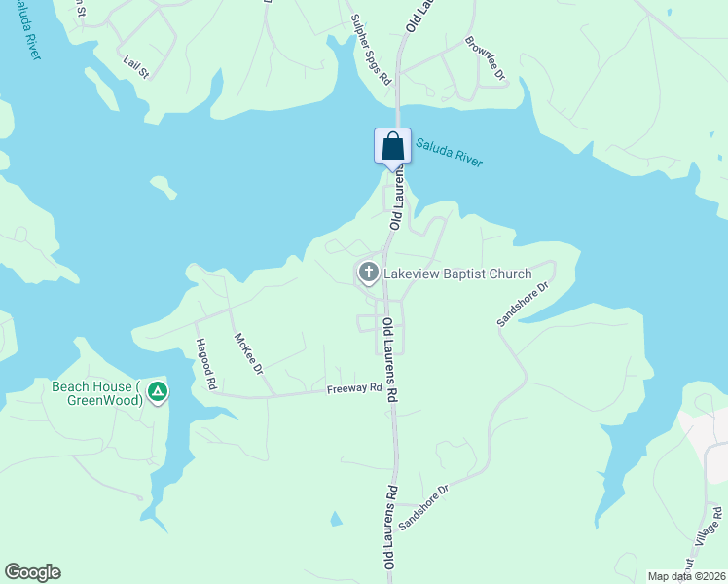The image size is (728, 584).
Task: Select the Sulpher Spgs Rd label
Action: [x=371, y=50]
